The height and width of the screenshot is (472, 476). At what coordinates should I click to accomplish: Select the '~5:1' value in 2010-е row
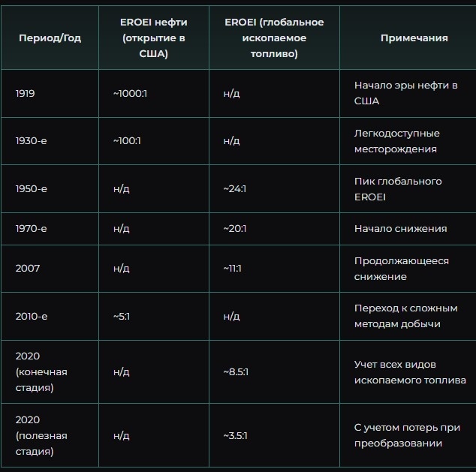[122, 317]
